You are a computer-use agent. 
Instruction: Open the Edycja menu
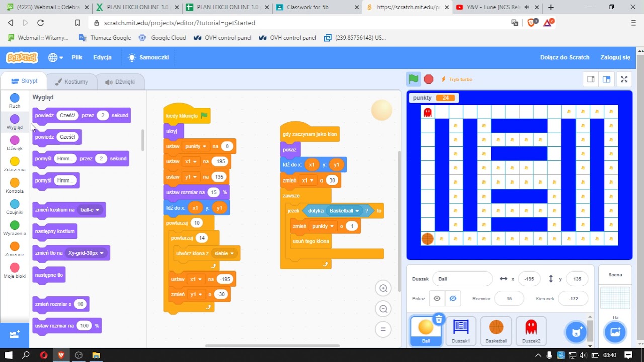tap(102, 57)
